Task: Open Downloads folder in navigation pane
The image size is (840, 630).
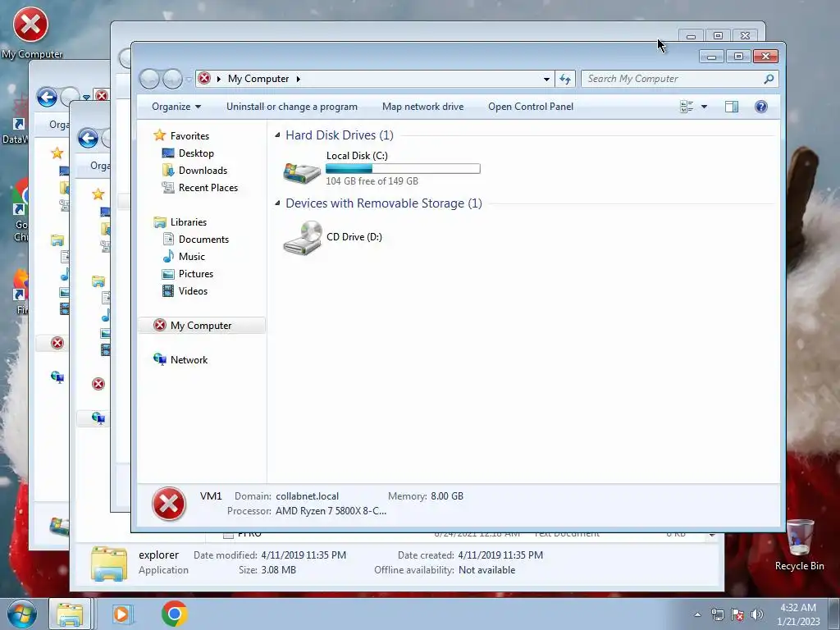Action: [203, 171]
